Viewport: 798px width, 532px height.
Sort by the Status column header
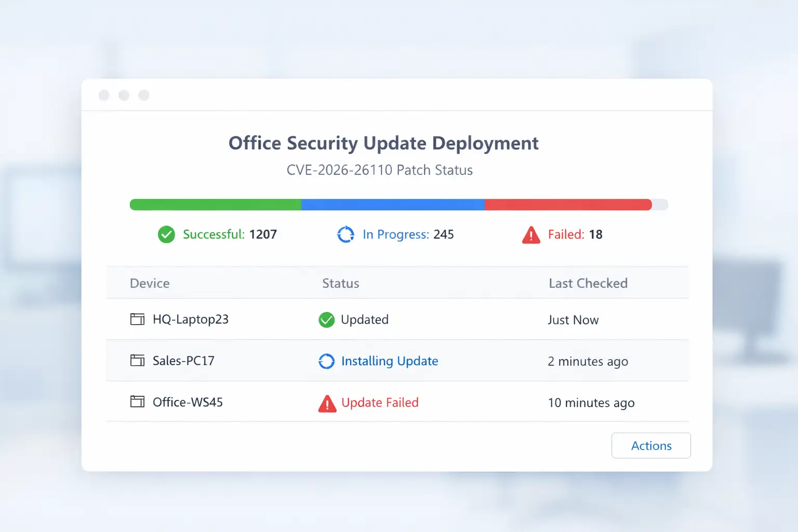[x=340, y=283]
